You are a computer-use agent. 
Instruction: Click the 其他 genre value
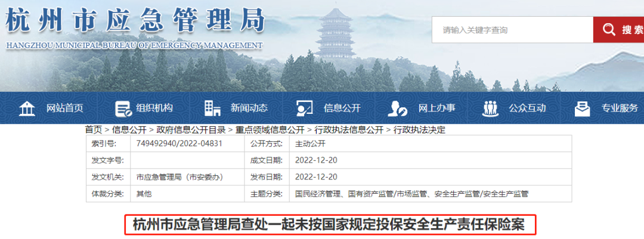144,194
